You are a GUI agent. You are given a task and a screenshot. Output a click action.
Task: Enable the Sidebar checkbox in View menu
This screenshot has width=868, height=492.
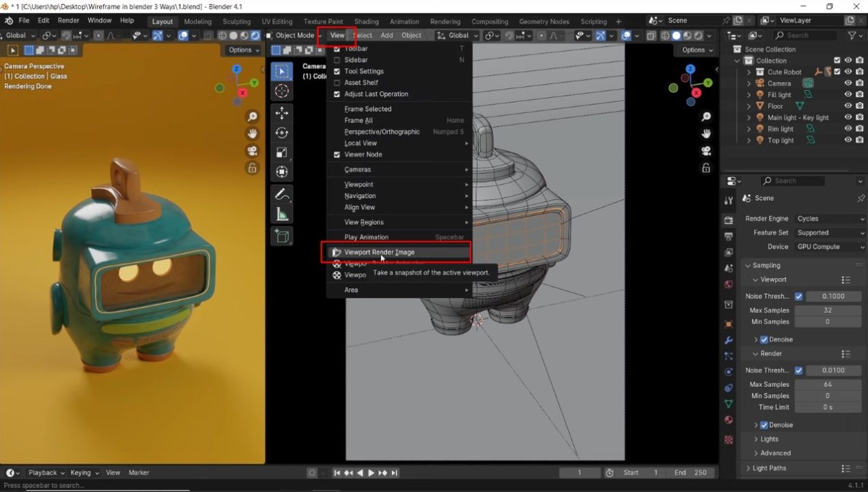(337, 60)
